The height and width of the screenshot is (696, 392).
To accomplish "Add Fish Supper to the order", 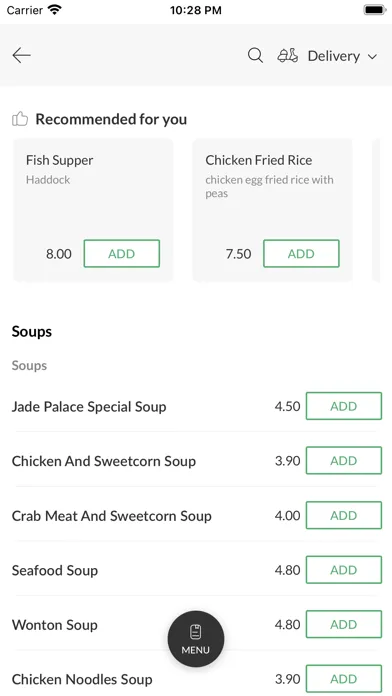I will point(122,253).
